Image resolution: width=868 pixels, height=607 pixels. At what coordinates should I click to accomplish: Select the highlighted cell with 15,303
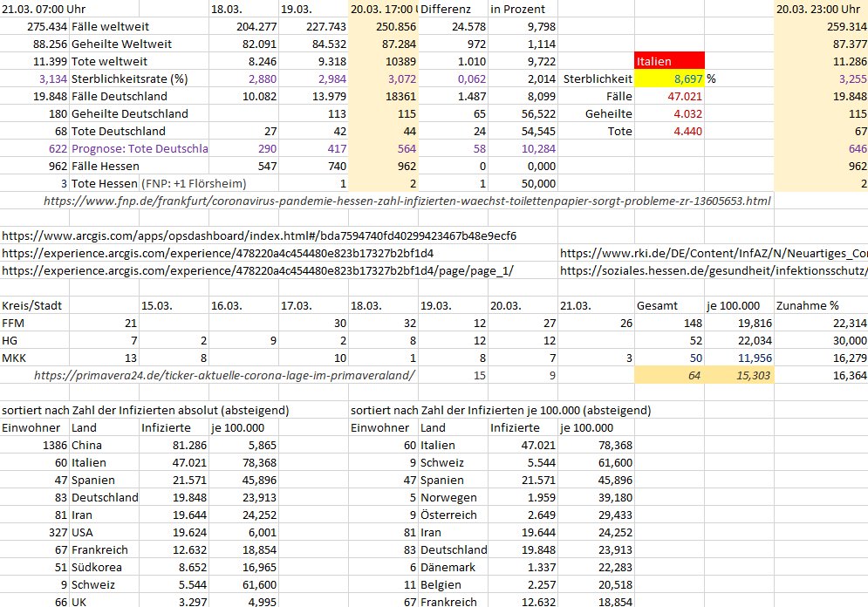pos(739,375)
